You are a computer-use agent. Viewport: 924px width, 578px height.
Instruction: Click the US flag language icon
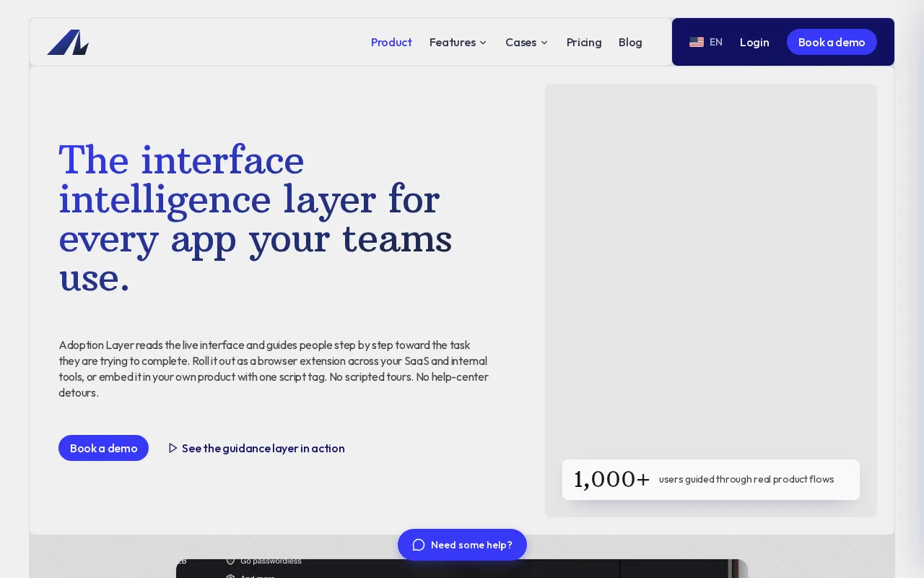point(697,42)
